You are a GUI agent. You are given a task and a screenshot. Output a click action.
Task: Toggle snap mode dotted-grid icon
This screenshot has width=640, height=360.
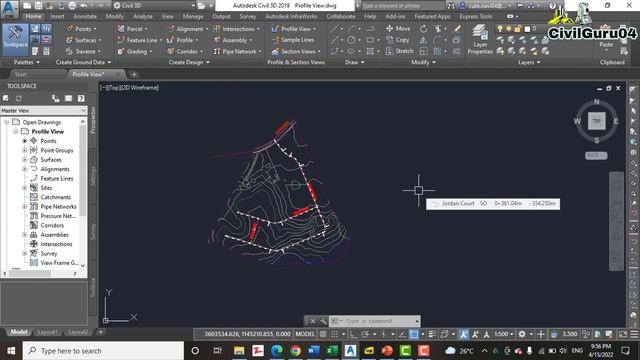point(334,334)
